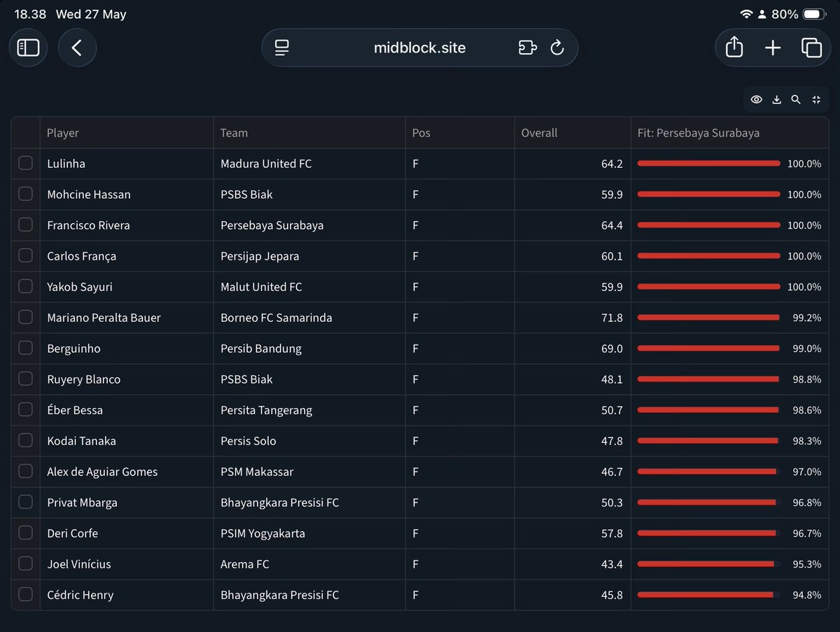
Task: Check the Cédric Henry row checkbox
Action: pos(25,594)
